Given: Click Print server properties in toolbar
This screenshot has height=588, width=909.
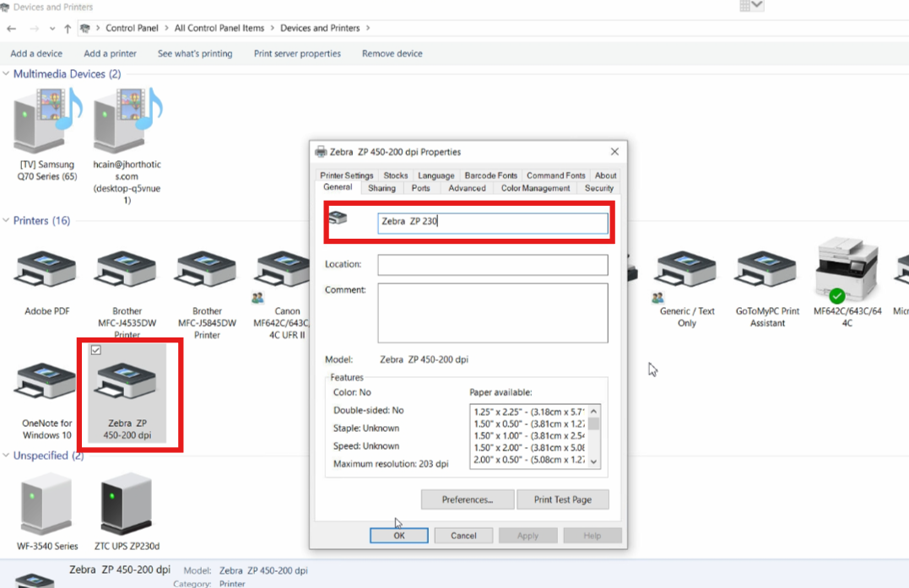Looking at the screenshot, I should point(297,53).
